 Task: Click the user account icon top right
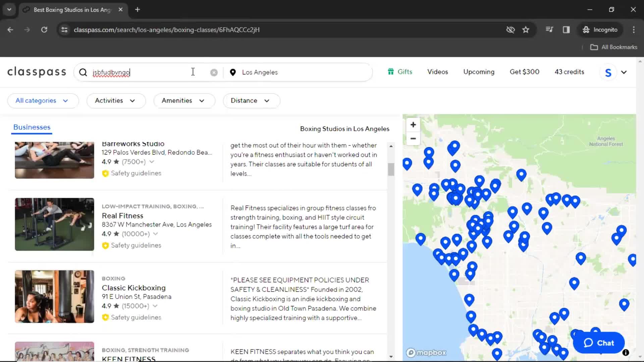click(608, 72)
